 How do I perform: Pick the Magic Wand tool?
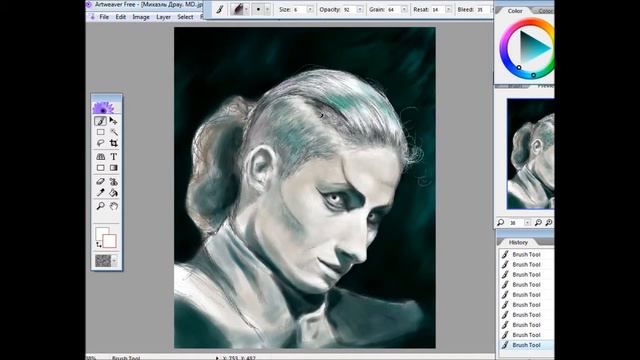click(113, 132)
